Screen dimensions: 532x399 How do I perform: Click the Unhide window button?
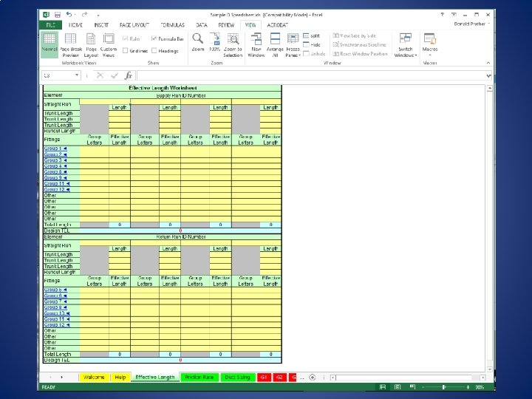click(314, 54)
